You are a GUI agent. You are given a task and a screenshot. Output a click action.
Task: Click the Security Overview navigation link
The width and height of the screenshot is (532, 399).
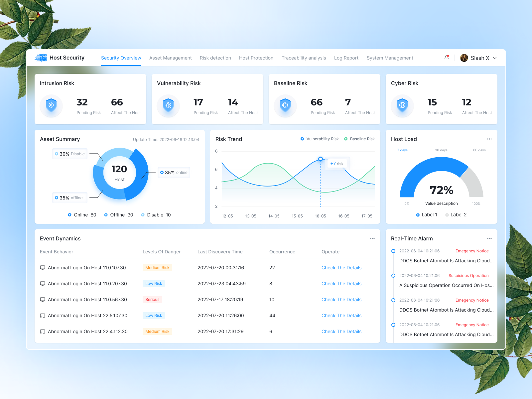[x=121, y=58]
